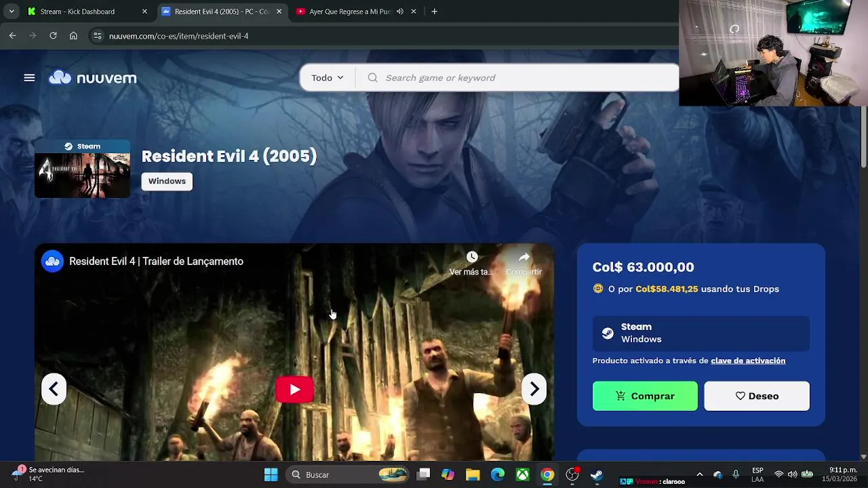Image resolution: width=868 pixels, height=488 pixels.
Task: Play the Resident Evil 4 trailer
Action: pyautogui.click(x=294, y=390)
